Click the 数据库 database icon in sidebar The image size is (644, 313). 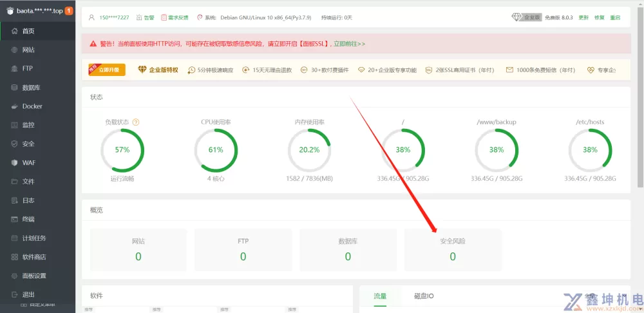coord(14,88)
